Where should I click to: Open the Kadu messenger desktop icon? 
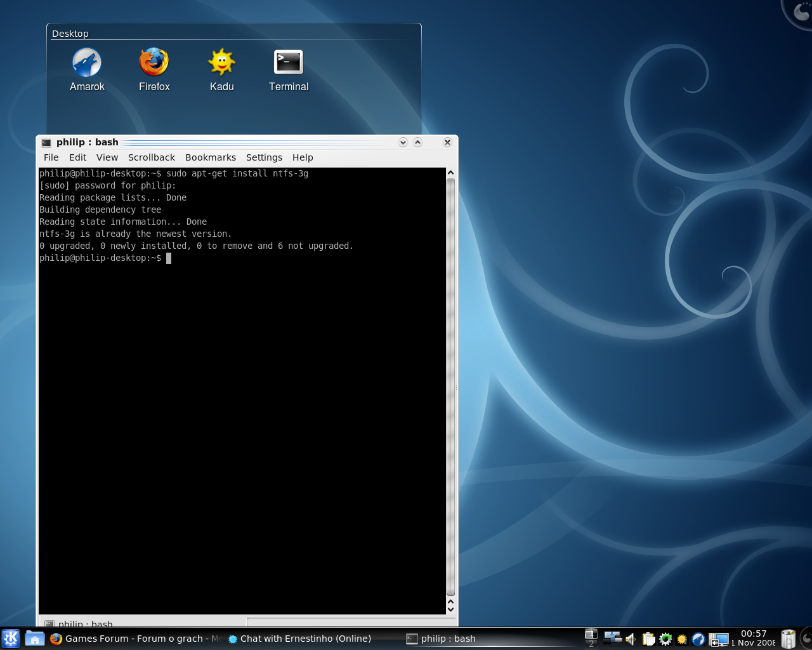click(221, 63)
